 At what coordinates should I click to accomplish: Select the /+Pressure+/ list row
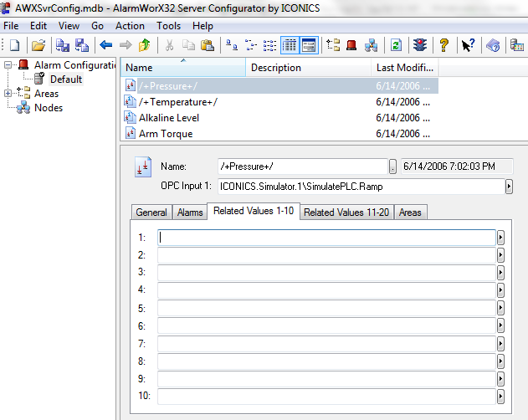279,86
